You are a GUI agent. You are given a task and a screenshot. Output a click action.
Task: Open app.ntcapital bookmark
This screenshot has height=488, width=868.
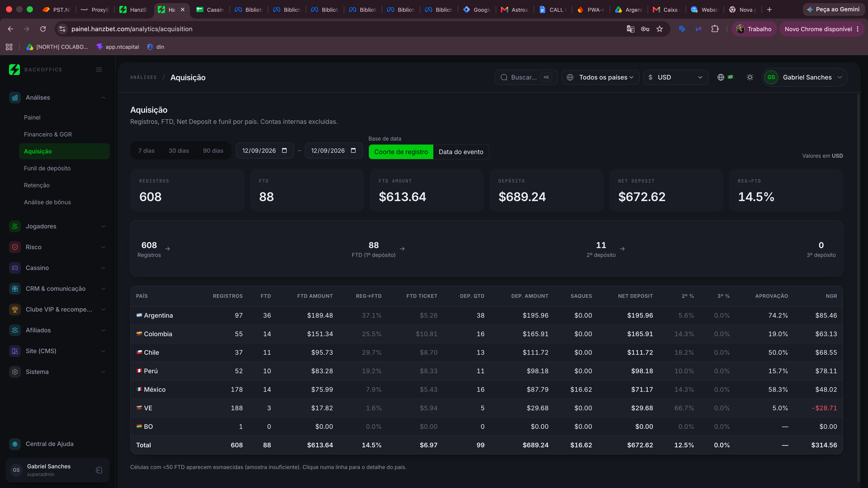(117, 47)
